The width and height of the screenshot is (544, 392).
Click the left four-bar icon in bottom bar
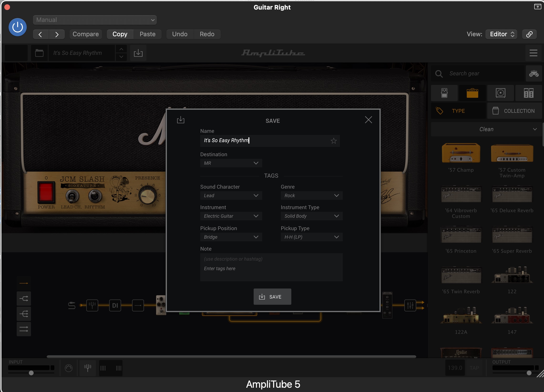coord(103,368)
